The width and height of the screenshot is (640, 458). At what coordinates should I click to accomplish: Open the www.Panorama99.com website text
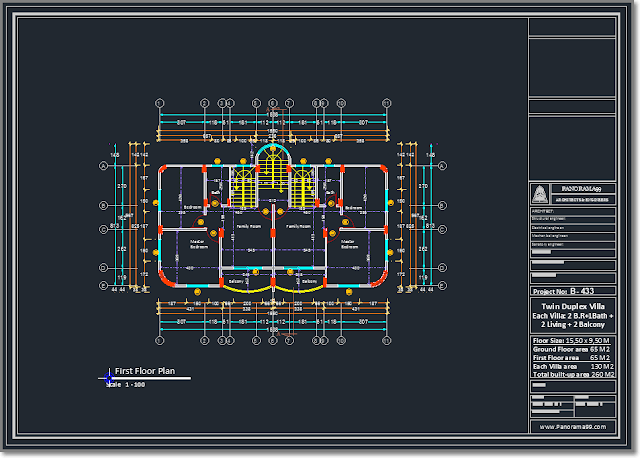tap(573, 427)
